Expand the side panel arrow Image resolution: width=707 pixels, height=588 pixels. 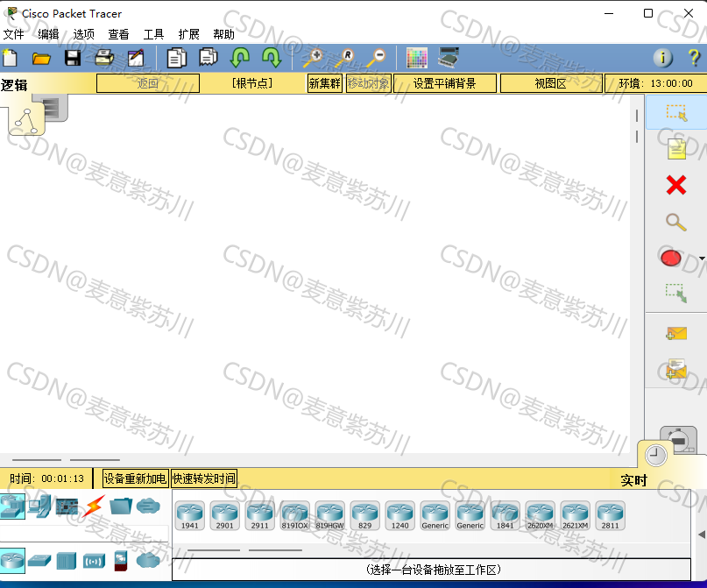[x=702, y=535]
